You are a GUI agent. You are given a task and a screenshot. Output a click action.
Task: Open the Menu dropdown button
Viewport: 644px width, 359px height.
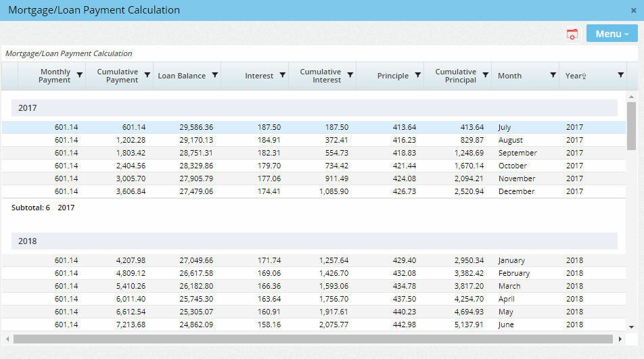click(612, 34)
